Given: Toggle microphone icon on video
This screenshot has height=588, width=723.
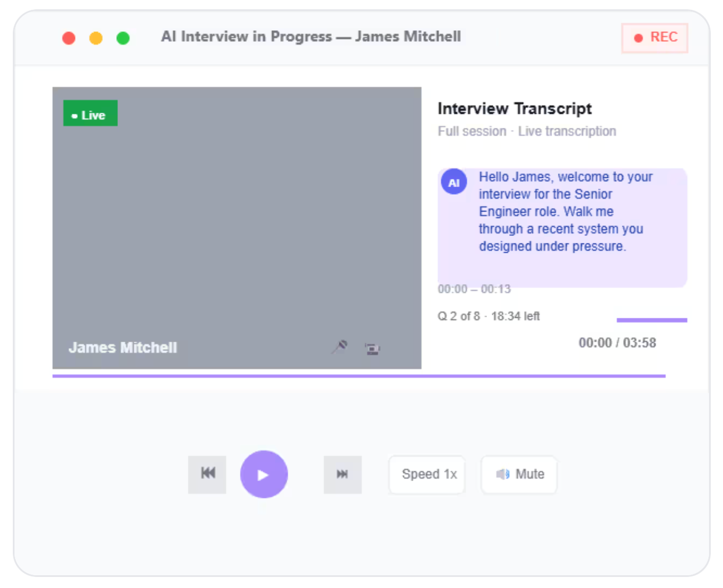Looking at the screenshot, I should (x=340, y=347).
